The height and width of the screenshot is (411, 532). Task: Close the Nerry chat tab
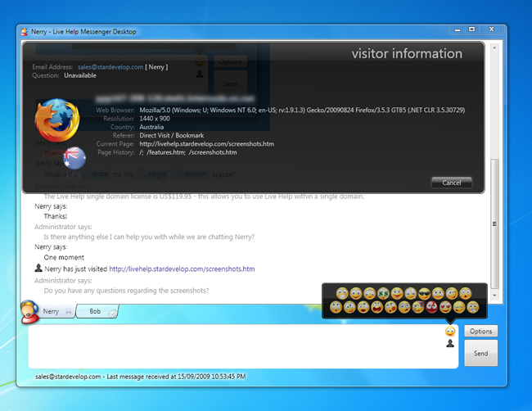69,311
